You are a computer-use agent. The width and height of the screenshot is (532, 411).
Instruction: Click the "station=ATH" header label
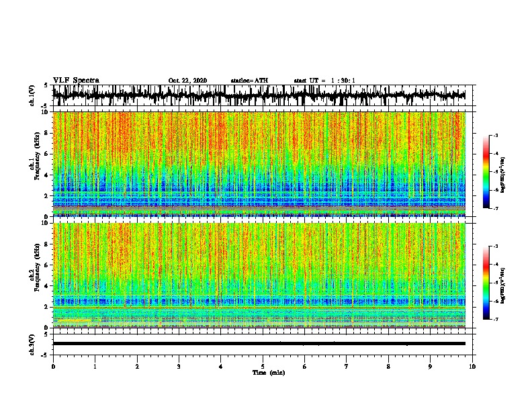[x=249, y=81]
